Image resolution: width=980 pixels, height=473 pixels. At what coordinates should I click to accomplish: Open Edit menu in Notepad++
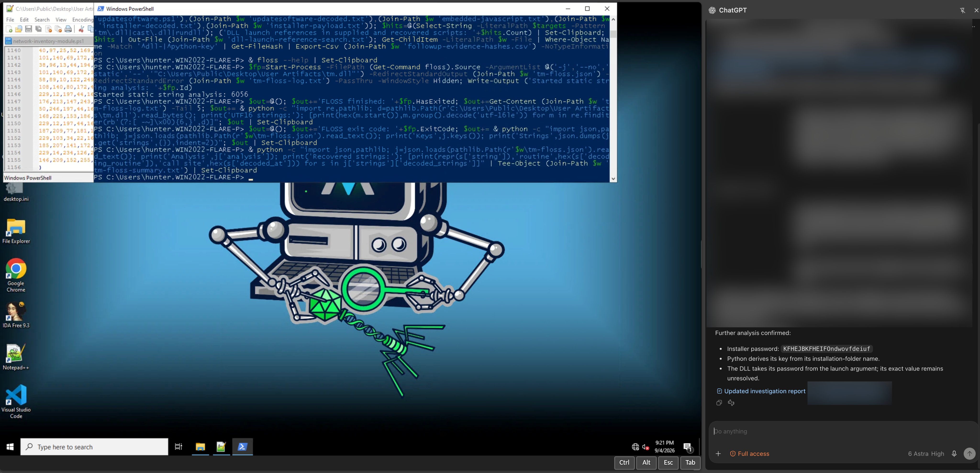24,19
